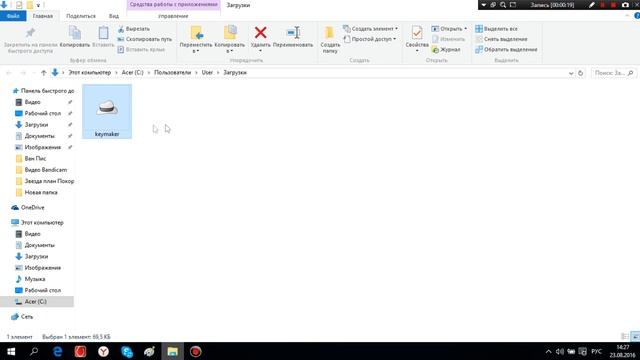The height and width of the screenshot is (360, 640).
Task: Click Acer (C:) in the address path
Action: point(133,72)
